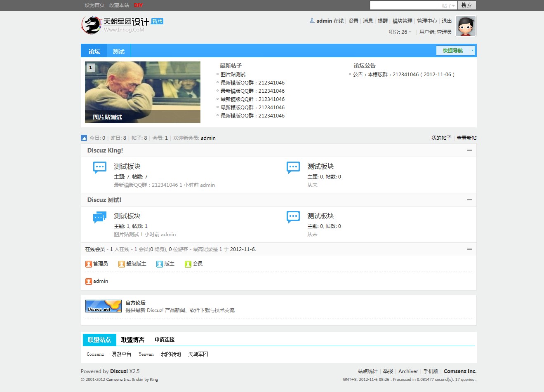Open the 图片贴测试 slideshow image
This screenshot has width=544, height=392.
pyautogui.click(x=142, y=92)
